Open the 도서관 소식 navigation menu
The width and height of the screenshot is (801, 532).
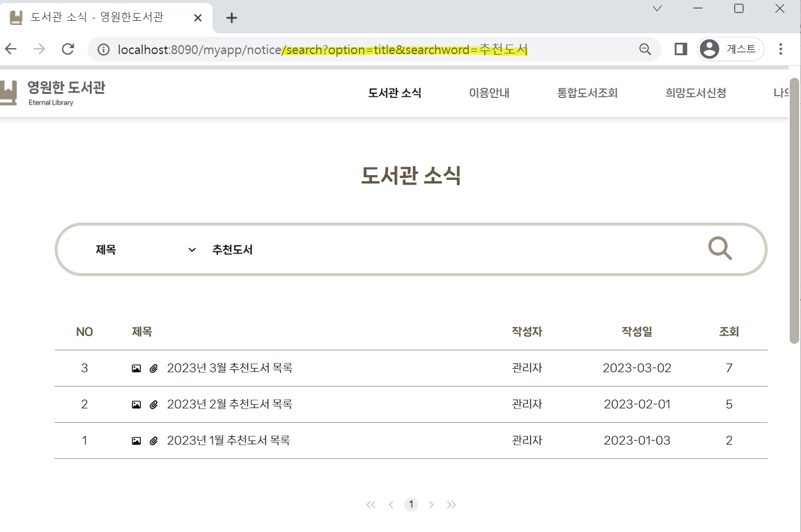[395, 93]
